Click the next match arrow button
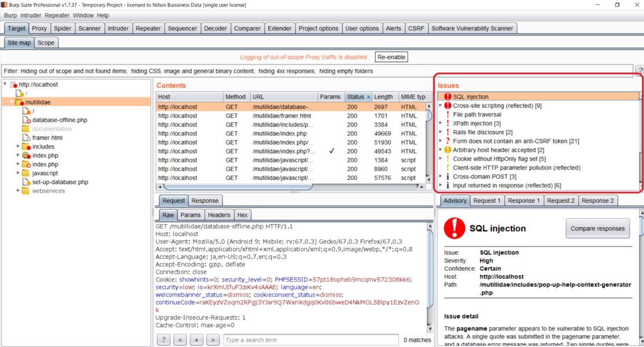 point(213,340)
